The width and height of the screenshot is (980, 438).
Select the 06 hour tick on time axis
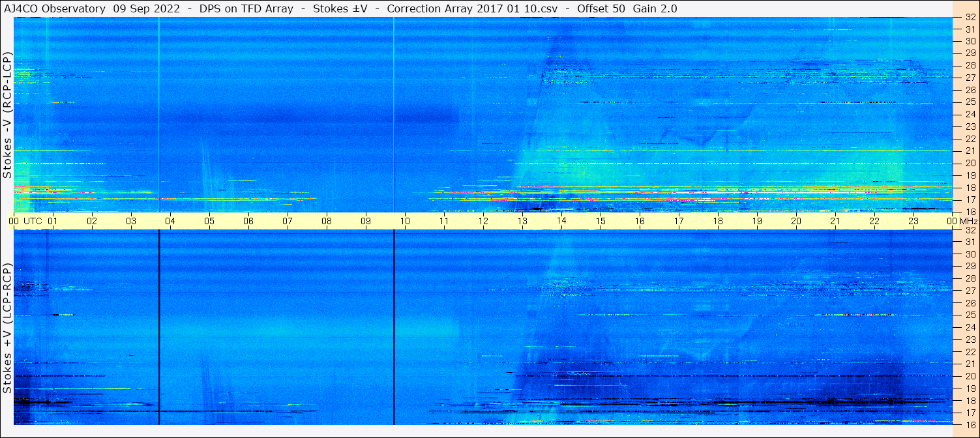[x=248, y=221]
